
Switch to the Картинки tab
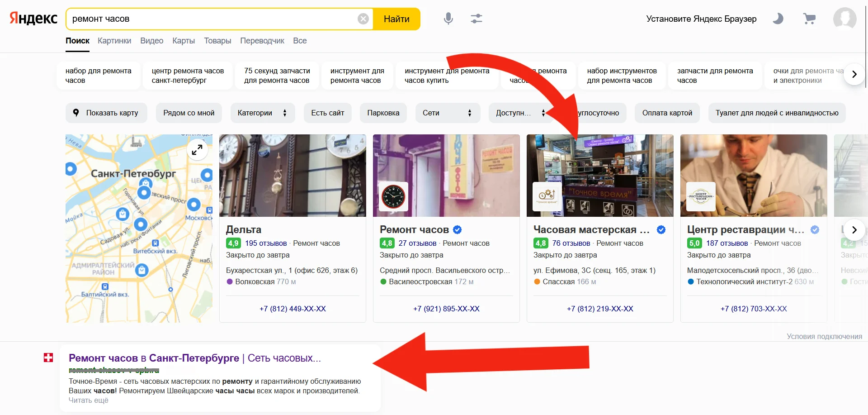tap(114, 41)
